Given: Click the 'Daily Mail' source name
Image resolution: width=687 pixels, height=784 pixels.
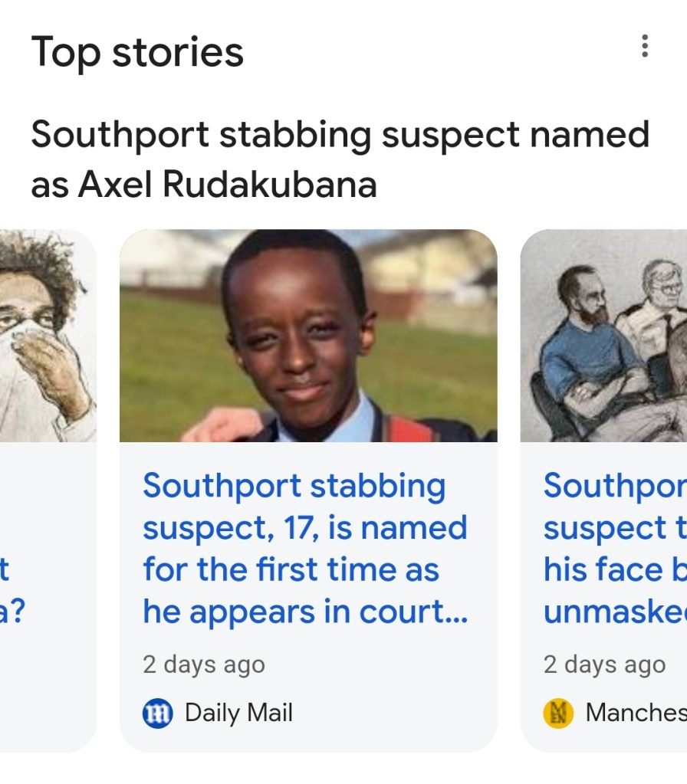Looking at the screenshot, I should coord(238,713).
